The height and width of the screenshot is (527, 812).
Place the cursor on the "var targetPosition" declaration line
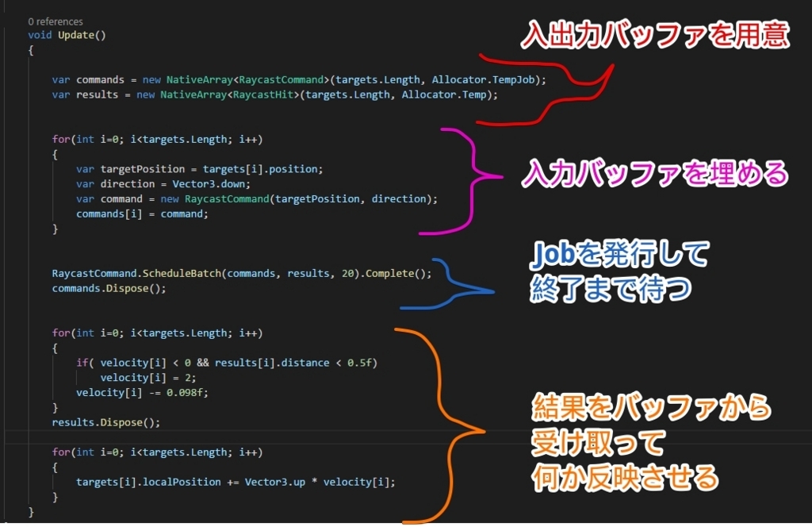(x=199, y=169)
